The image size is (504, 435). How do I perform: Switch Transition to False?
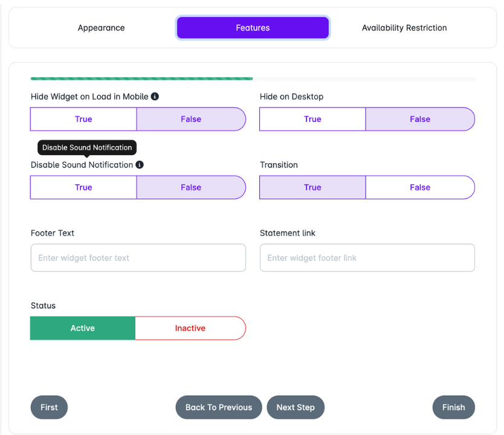[420, 187]
